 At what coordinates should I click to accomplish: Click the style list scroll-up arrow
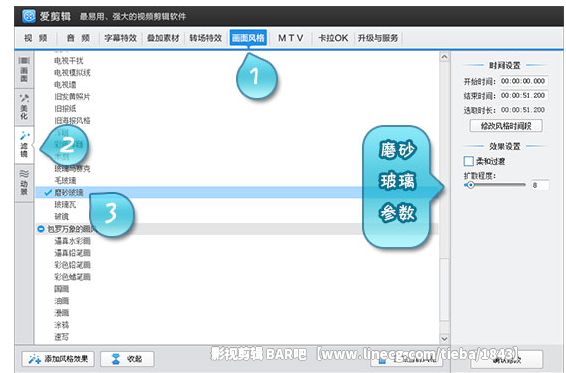pyautogui.click(x=444, y=57)
